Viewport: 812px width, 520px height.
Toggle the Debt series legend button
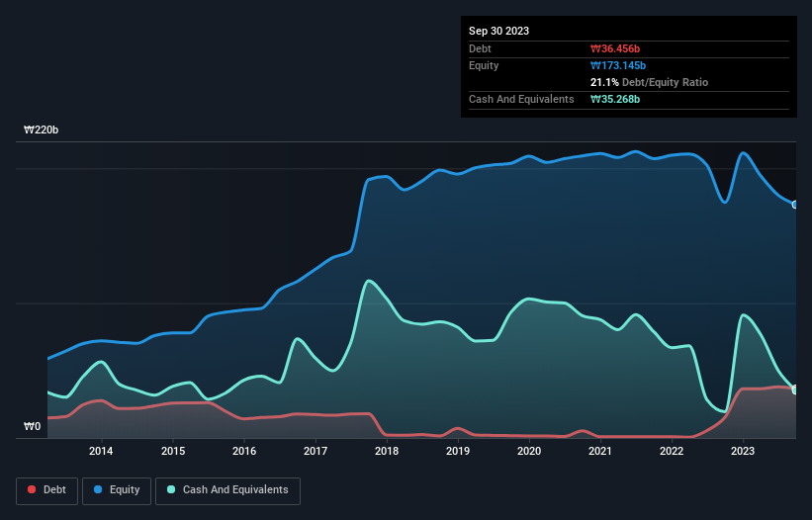click(x=47, y=490)
